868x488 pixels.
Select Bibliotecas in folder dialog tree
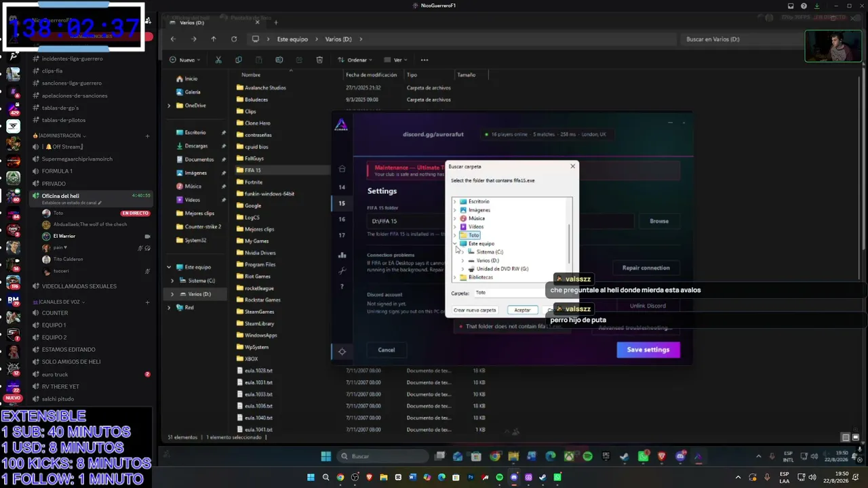point(481,277)
